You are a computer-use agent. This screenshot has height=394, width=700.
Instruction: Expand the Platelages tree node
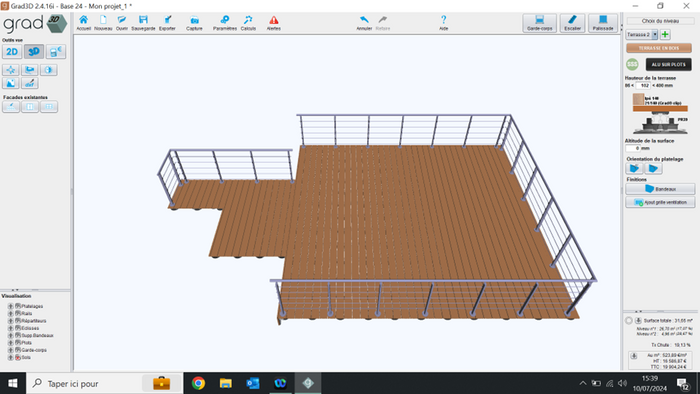(10, 306)
